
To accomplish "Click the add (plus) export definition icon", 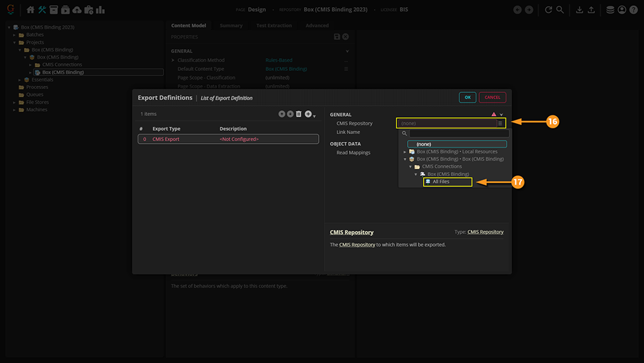I will point(308,114).
